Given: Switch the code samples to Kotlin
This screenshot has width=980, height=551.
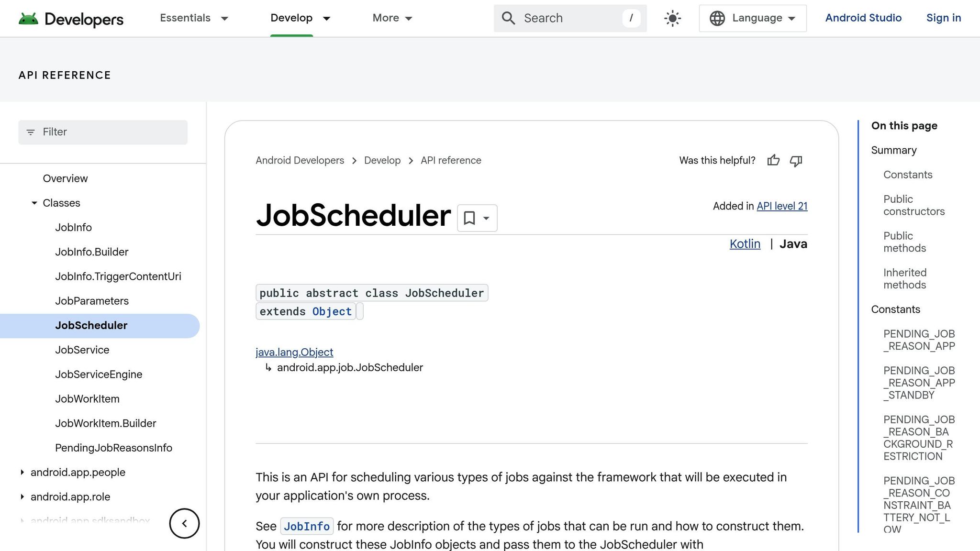Looking at the screenshot, I should [x=745, y=244].
